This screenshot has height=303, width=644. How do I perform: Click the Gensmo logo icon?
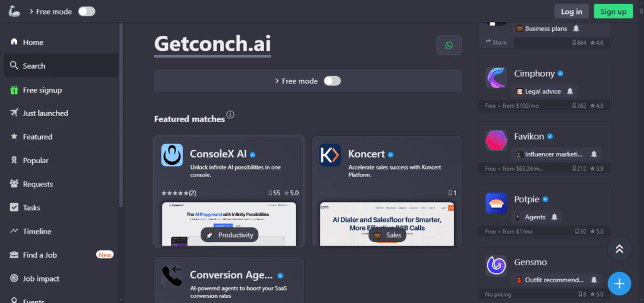coord(496,266)
